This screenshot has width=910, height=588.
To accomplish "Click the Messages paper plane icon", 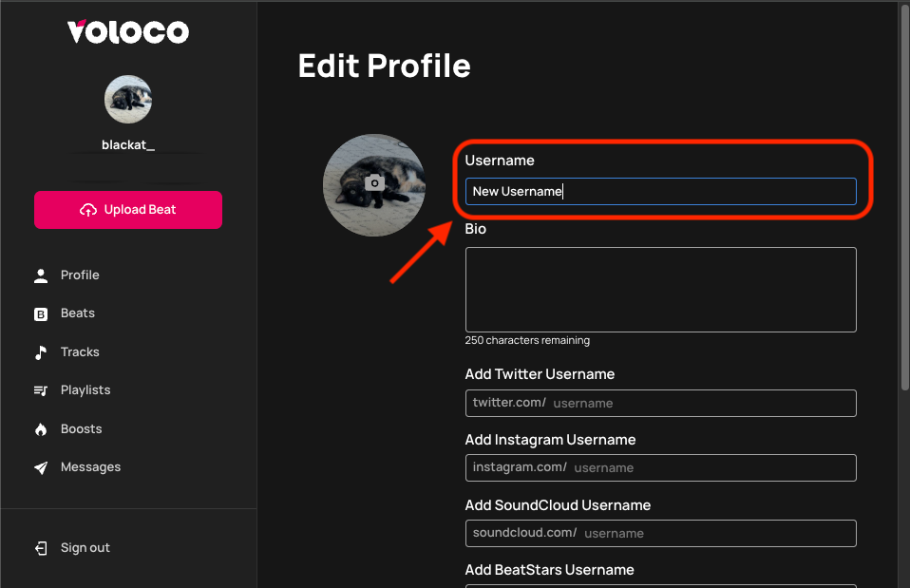I will coord(41,468).
